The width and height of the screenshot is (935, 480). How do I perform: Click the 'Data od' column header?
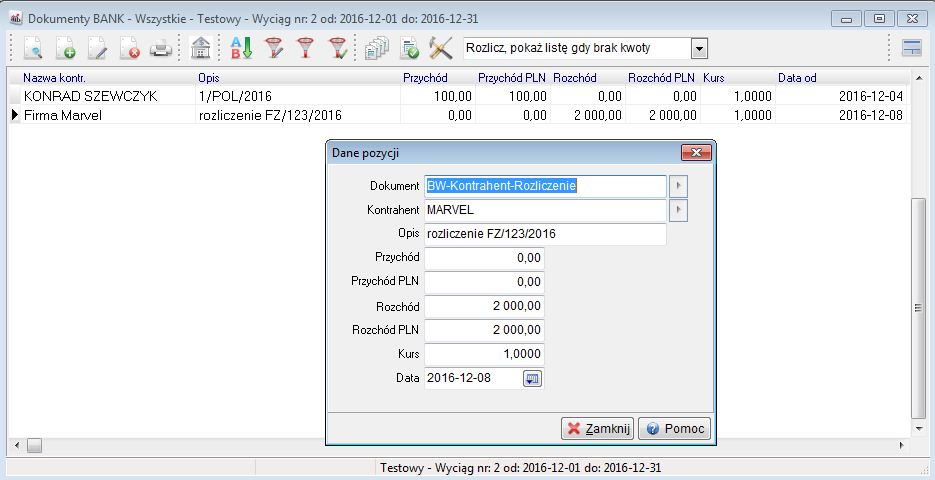pyautogui.click(x=841, y=78)
